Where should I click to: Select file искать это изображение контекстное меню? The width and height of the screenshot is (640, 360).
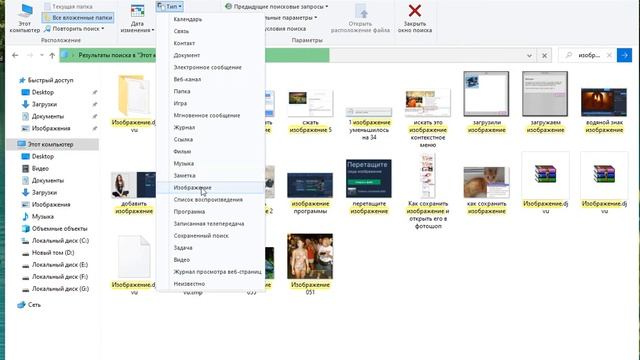pyautogui.click(x=428, y=118)
